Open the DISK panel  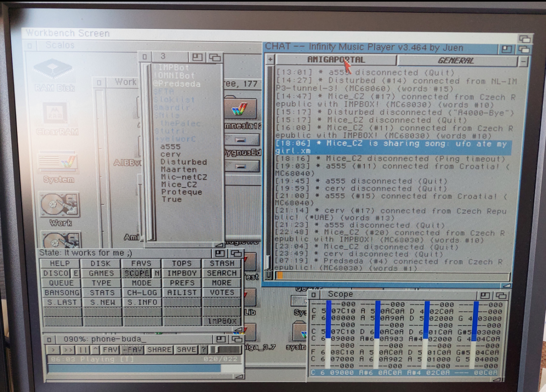click(101, 263)
